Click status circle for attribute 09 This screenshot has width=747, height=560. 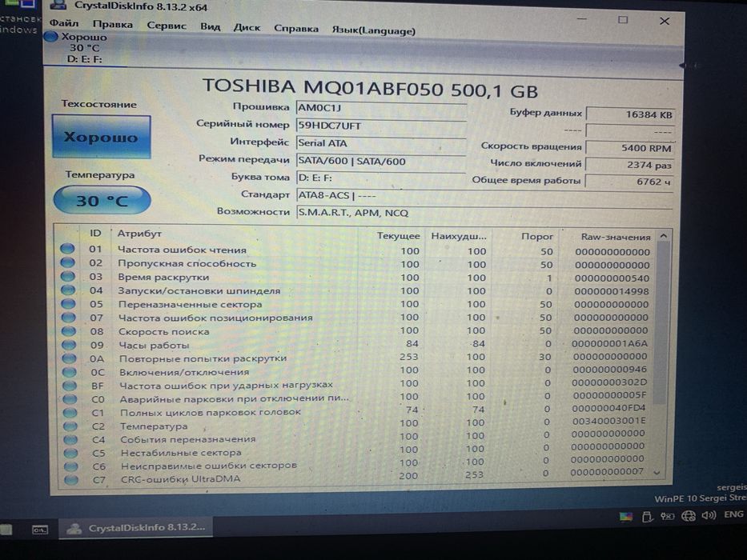tap(69, 345)
